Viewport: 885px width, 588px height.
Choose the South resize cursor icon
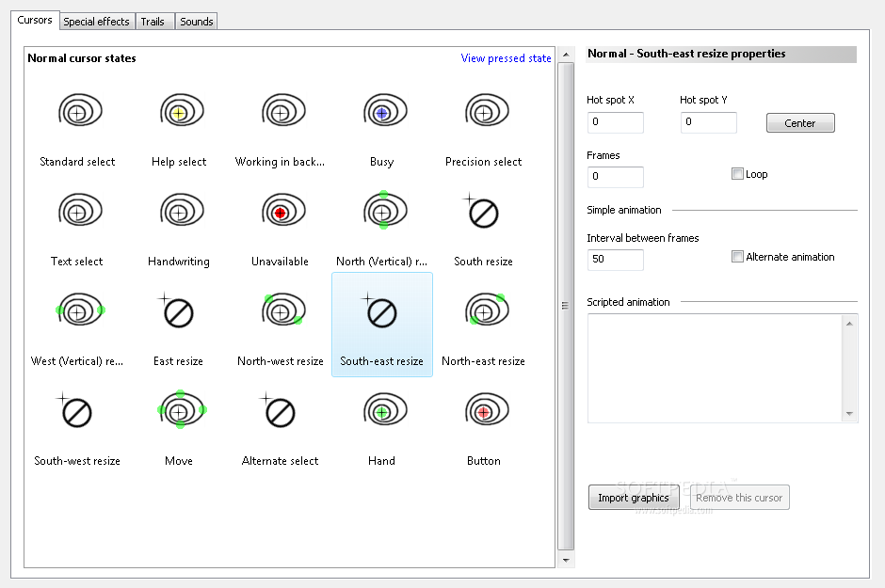pos(480,211)
